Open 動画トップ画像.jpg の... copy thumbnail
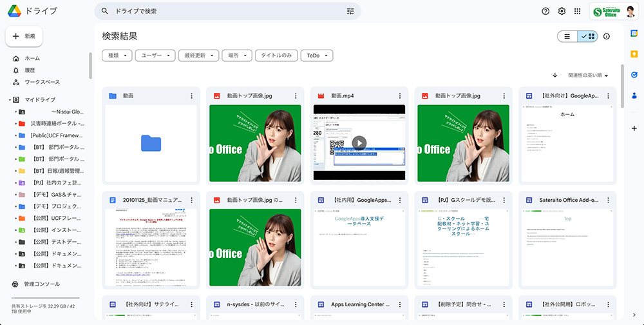644x325 pixels. 255,247
